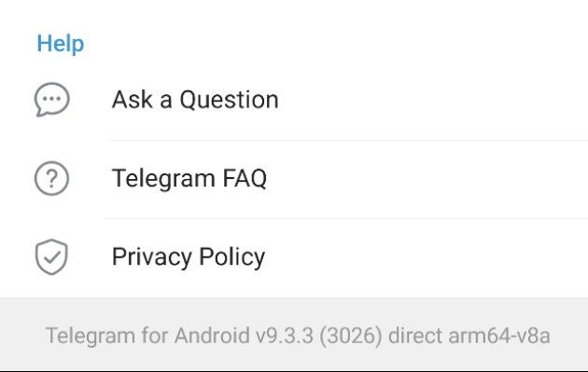Screen dimensions: 588x372
Task: Click the (3026) build number in the footer
Action: point(351,336)
